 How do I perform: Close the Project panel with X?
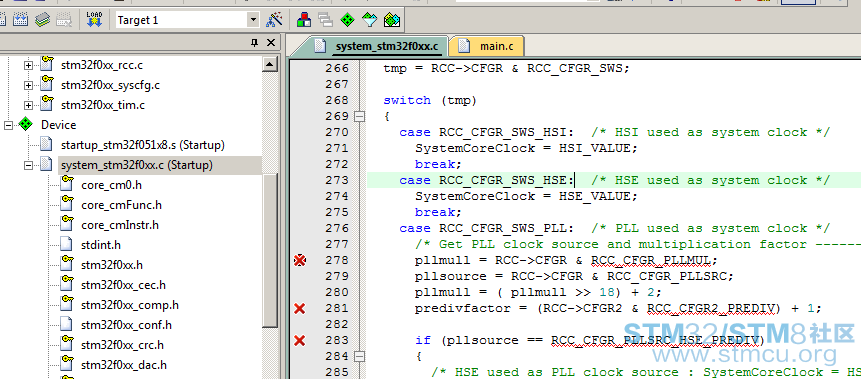[x=271, y=43]
